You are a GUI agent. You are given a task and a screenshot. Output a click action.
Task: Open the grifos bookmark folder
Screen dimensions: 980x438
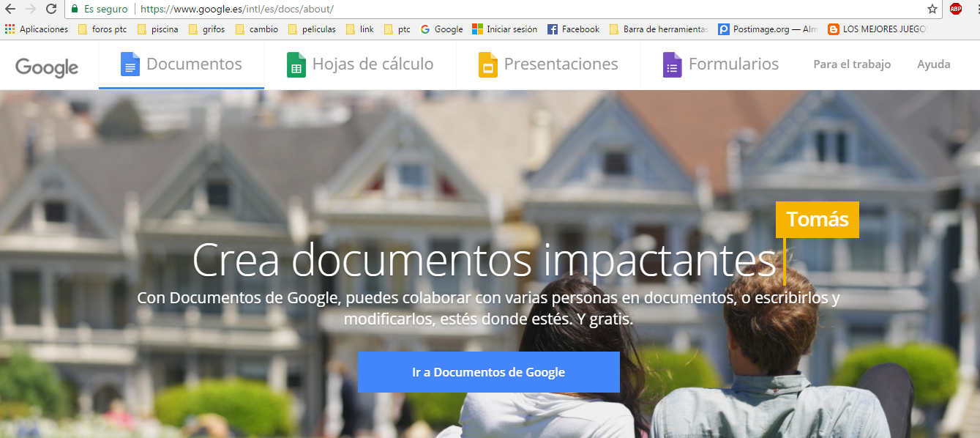pyautogui.click(x=206, y=29)
